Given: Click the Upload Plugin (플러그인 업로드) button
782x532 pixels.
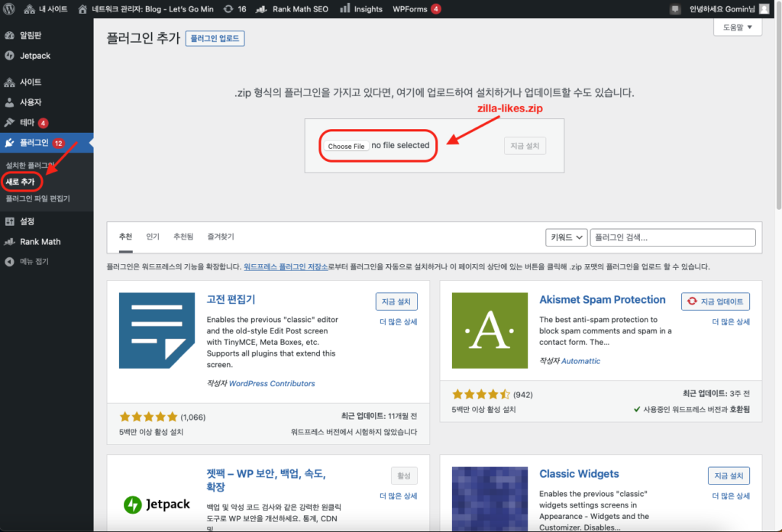Looking at the screenshot, I should coord(215,38).
